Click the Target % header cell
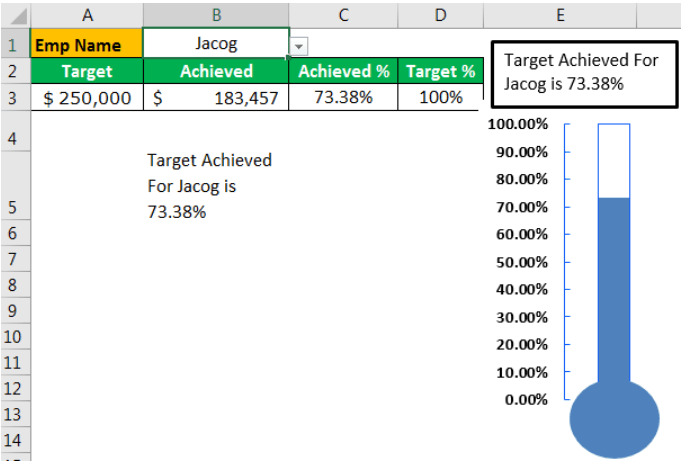This screenshot has width=683, height=465. (440, 71)
